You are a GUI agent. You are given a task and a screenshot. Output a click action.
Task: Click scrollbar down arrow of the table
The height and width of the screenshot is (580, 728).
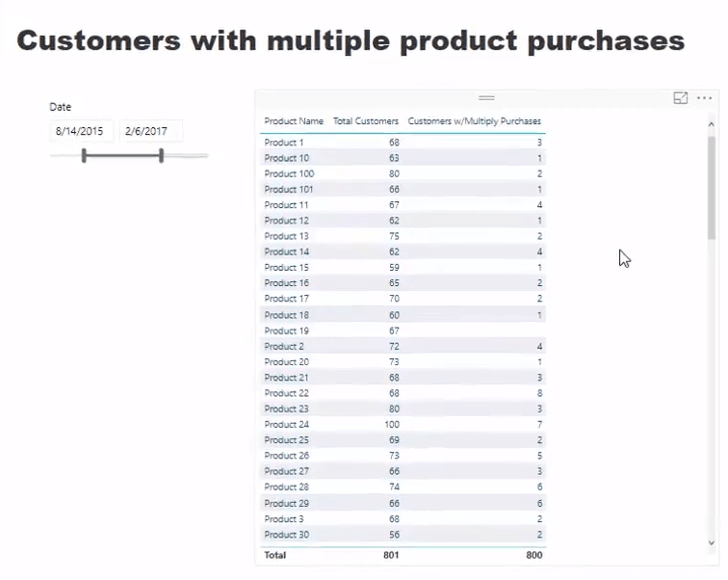tap(711, 542)
